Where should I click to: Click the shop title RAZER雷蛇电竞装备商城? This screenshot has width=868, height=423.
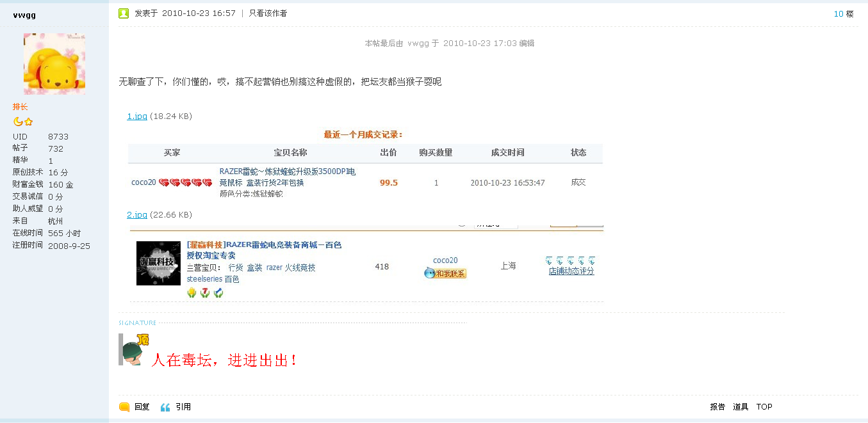tap(265, 250)
